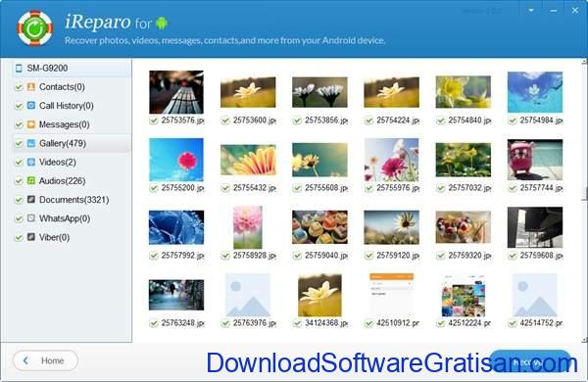Click the Viber category icon
588x382 pixels.
tap(31, 237)
